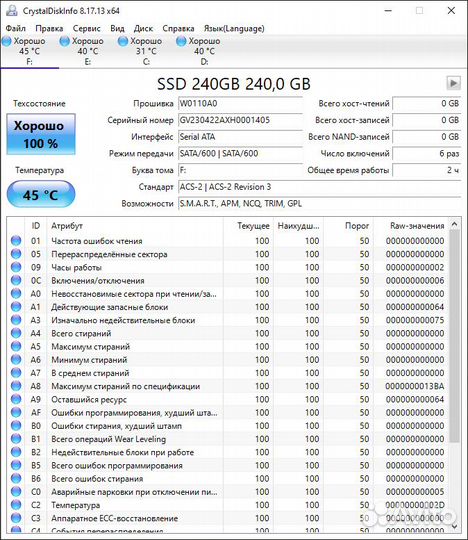The width and height of the screenshot is (468, 540).
Task: Select the Аппаратное ECC-восстановление text
Action: (x=114, y=518)
